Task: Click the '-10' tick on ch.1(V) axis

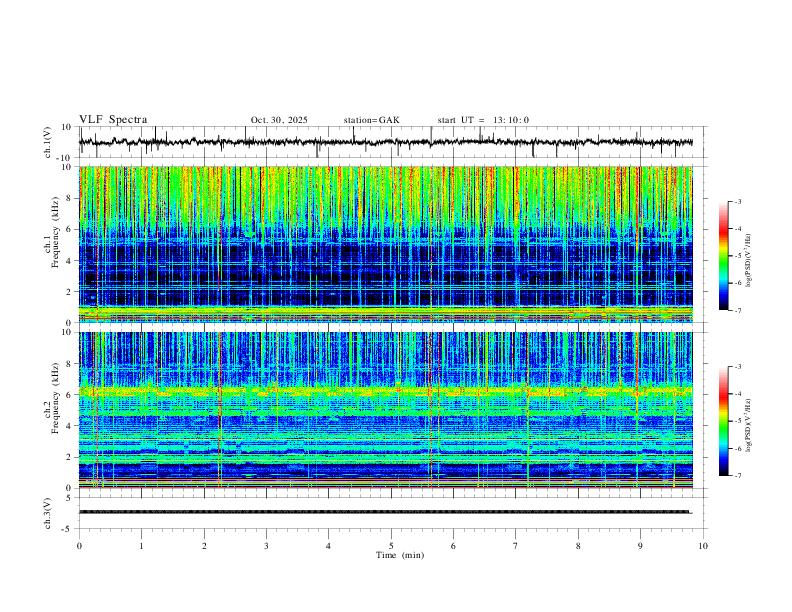Action: [65, 158]
